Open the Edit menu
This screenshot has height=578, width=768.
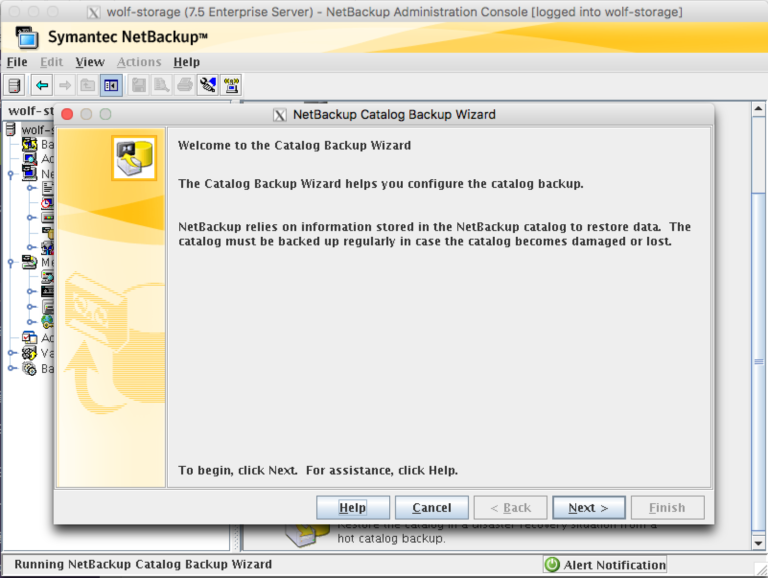click(51, 62)
